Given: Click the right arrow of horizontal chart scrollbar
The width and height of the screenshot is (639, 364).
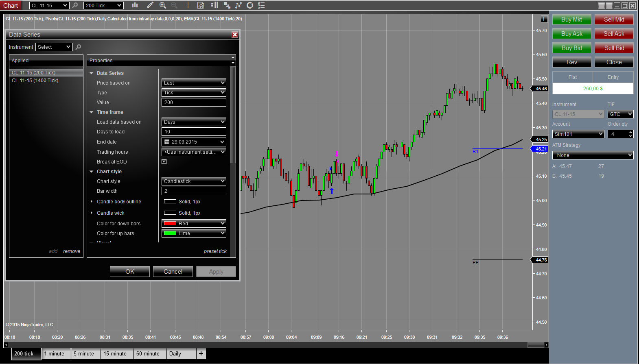Looking at the screenshot, I should click(x=546, y=345).
